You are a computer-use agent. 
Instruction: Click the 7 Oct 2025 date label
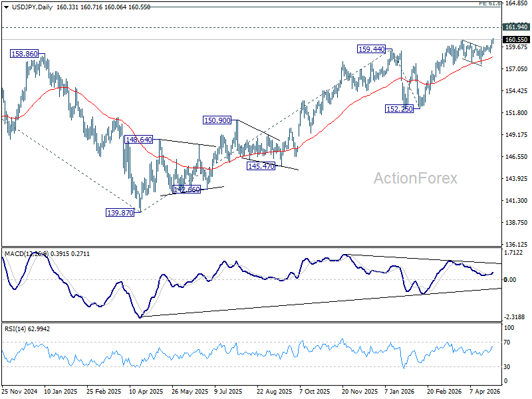[315, 391]
